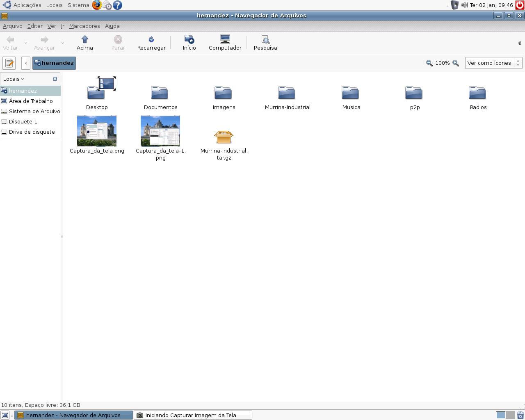
Task: Toggle text-based location entry button
Action: 9,63
